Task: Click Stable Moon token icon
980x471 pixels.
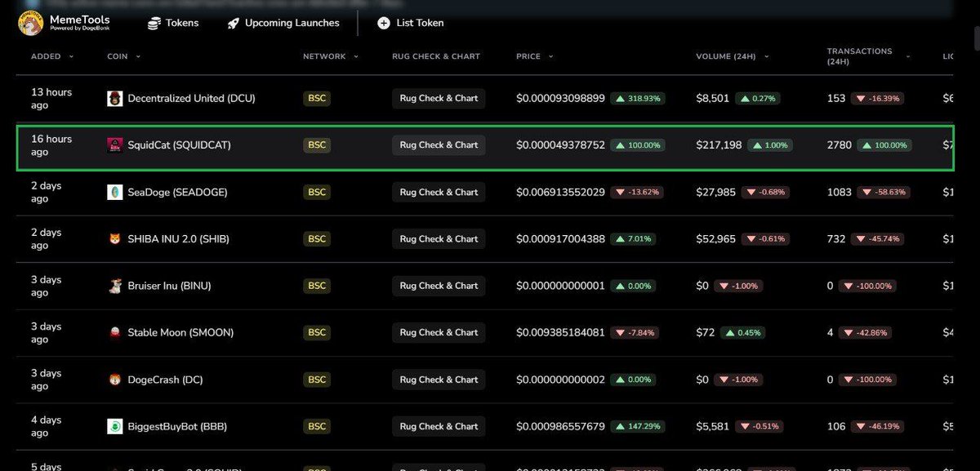Action: coord(115,333)
